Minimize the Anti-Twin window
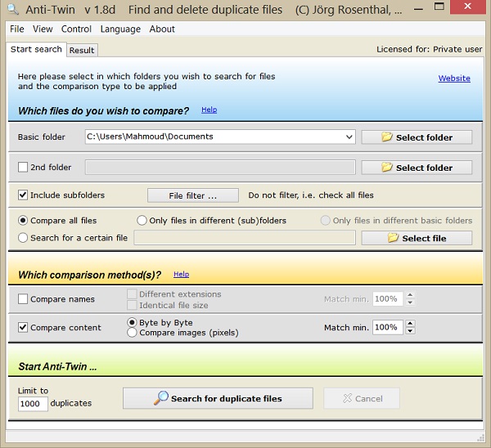The image size is (491, 448). click(418, 9)
